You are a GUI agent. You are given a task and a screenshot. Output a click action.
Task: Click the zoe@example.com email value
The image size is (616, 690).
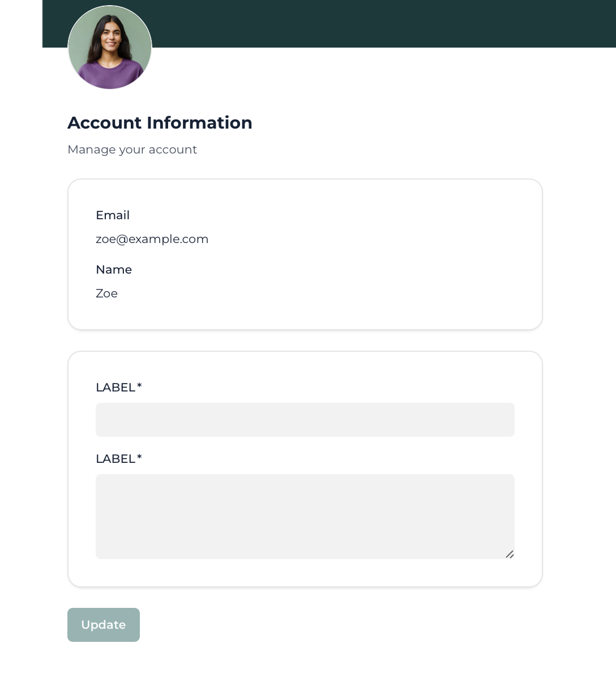[x=152, y=239]
